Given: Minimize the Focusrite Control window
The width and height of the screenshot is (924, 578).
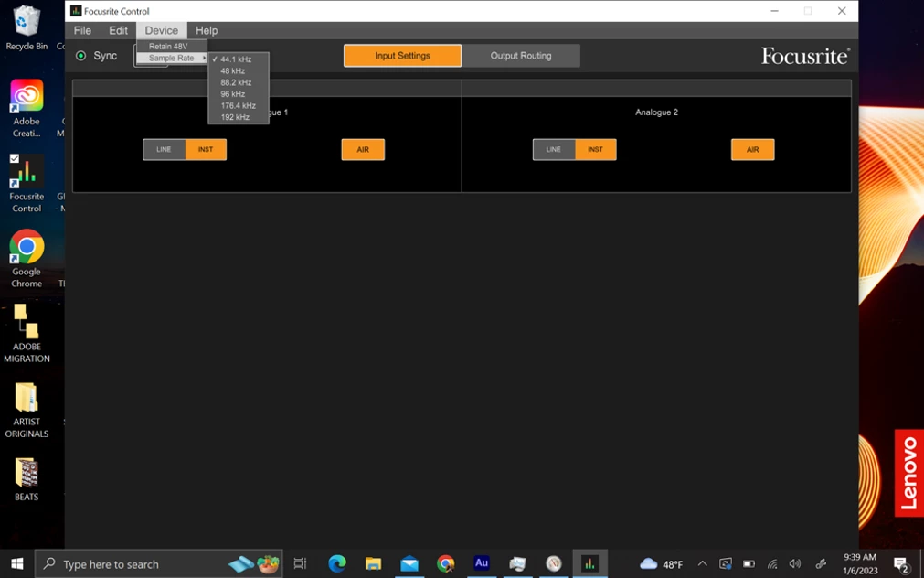Looking at the screenshot, I should point(774,11).
